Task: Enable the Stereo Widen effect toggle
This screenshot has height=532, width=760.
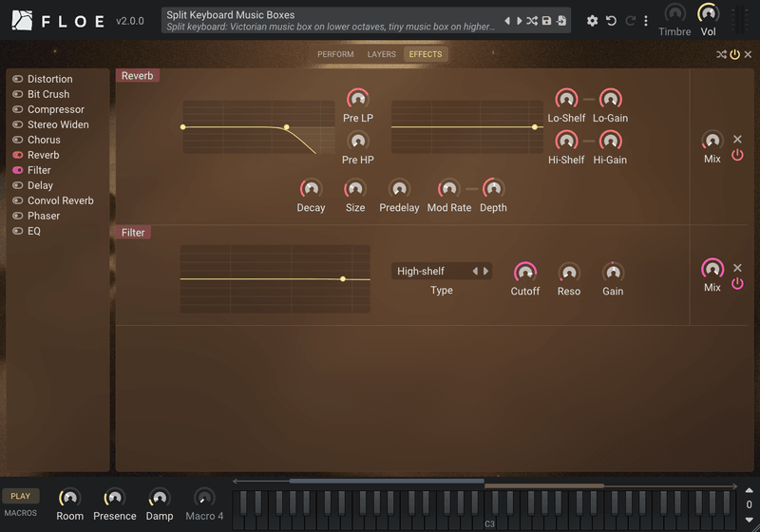Action: tap(18, 124)
